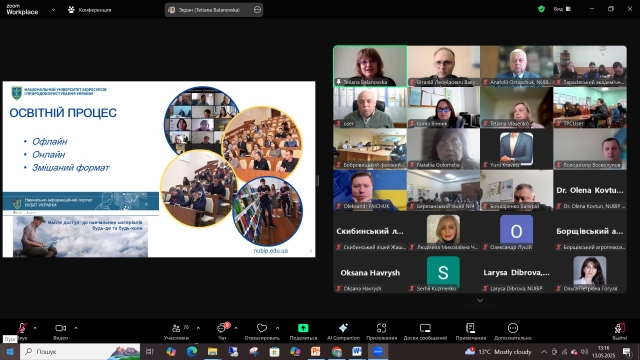Launch the AI Companion icon
Viewport: 640px width, 360px height.
(343, 328)
